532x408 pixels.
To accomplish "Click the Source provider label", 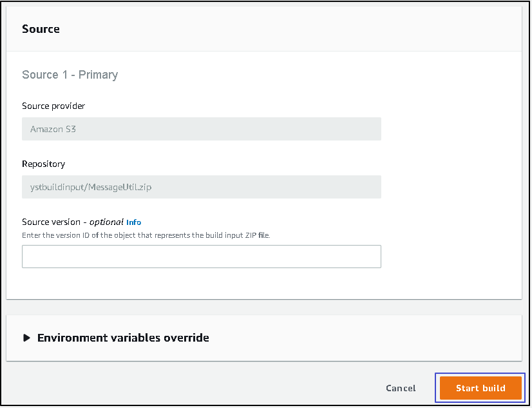I will tap(53, 106).
